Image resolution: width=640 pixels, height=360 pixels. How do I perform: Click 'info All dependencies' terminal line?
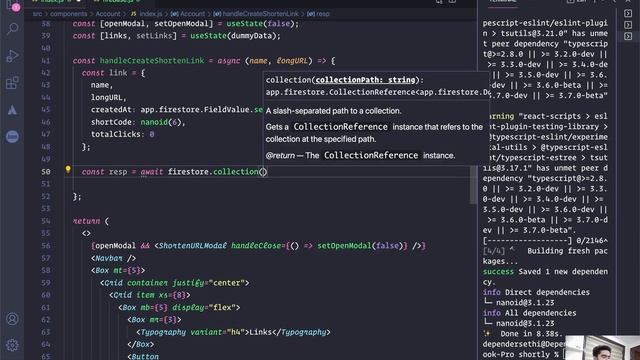click(x=529, y=313)
